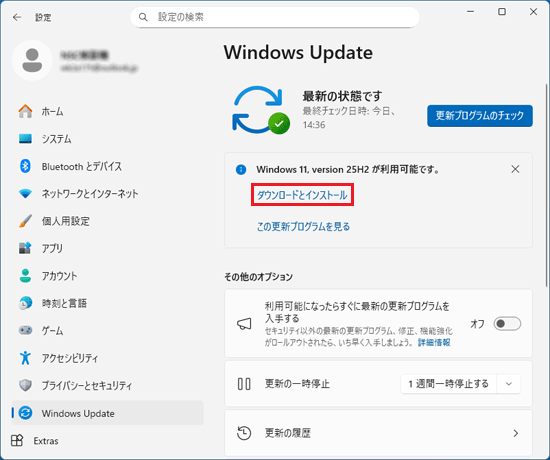Select Windows Update in sidebar
The height and width of the screenshot is (460, 550).
(108, 413)
